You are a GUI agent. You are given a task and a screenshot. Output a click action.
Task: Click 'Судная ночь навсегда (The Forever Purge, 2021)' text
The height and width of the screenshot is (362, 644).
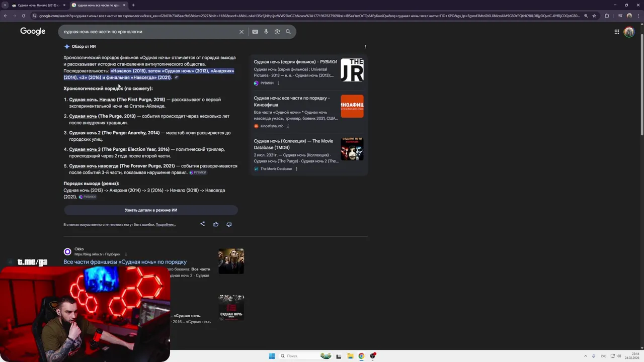click(122, 166)
